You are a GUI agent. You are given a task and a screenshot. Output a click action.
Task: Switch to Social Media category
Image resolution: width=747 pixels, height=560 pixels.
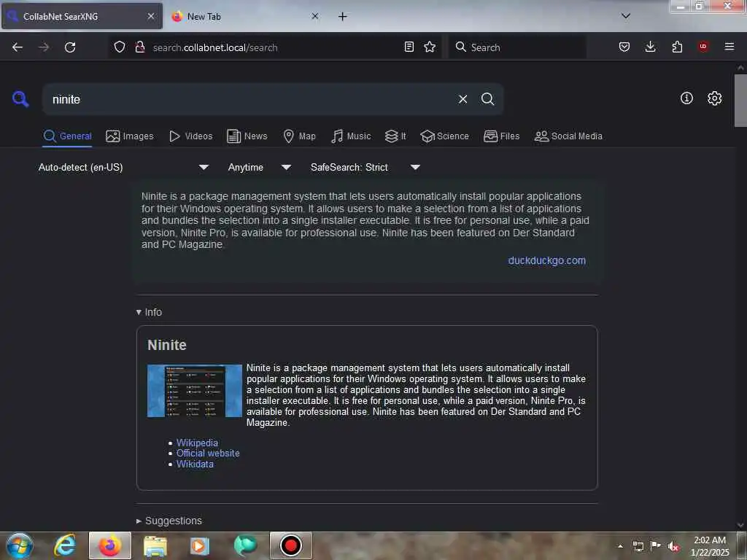(x=568, y=136)
